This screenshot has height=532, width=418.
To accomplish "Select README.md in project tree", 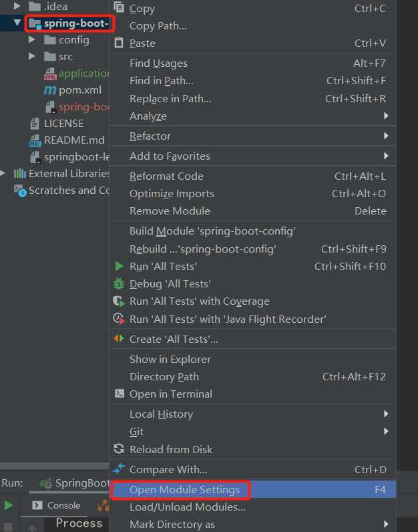I will tap(74, 140).
